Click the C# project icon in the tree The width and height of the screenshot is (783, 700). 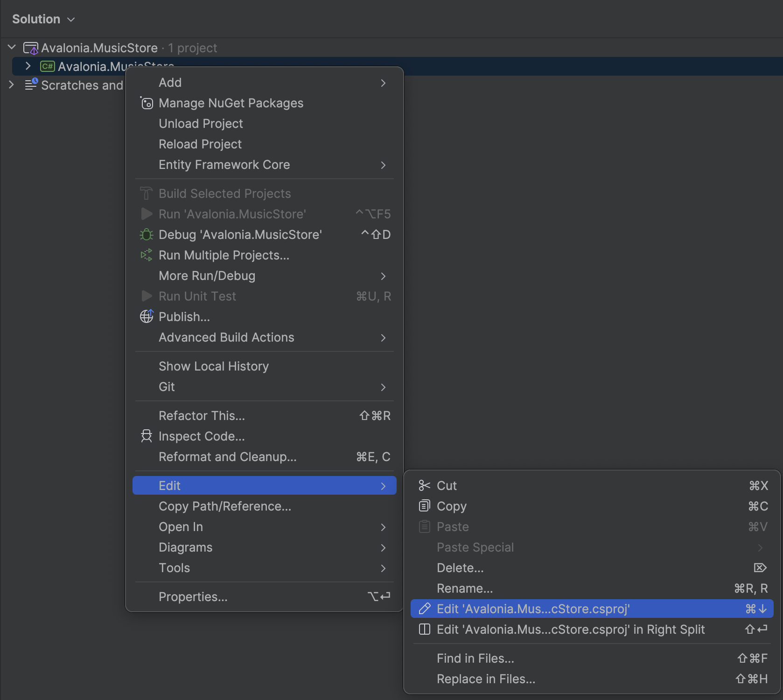point(48,66)
